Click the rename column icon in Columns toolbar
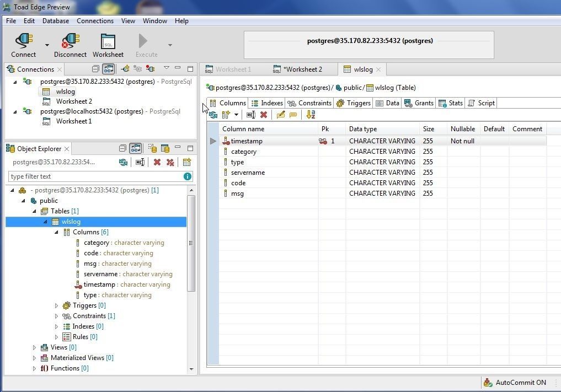This screenshot has height=392, width=561. (251, 115)
